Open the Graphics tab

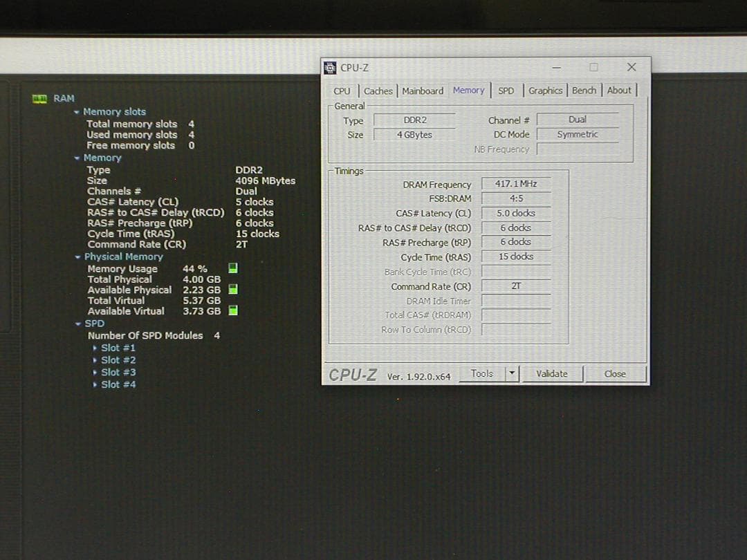point(546,91)
